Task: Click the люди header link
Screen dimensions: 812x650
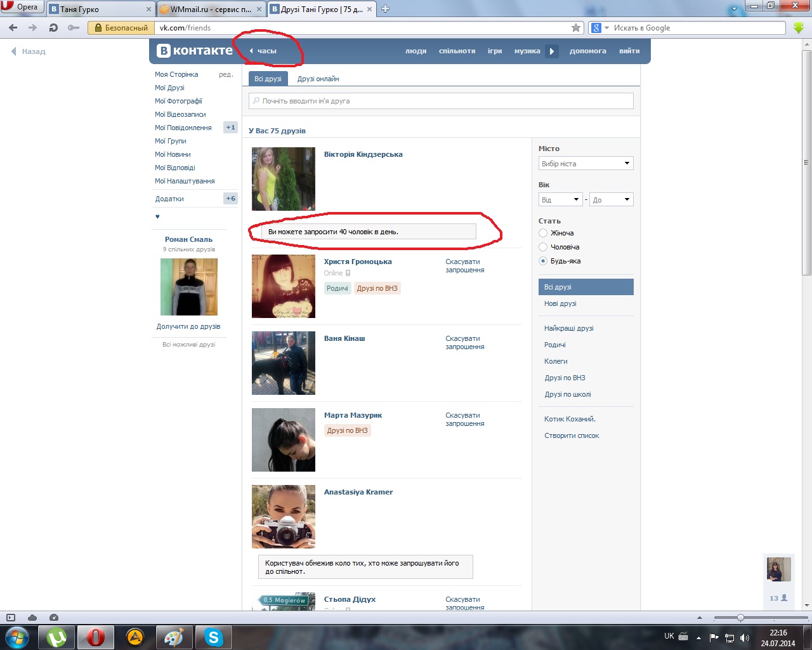Action: 416,51
